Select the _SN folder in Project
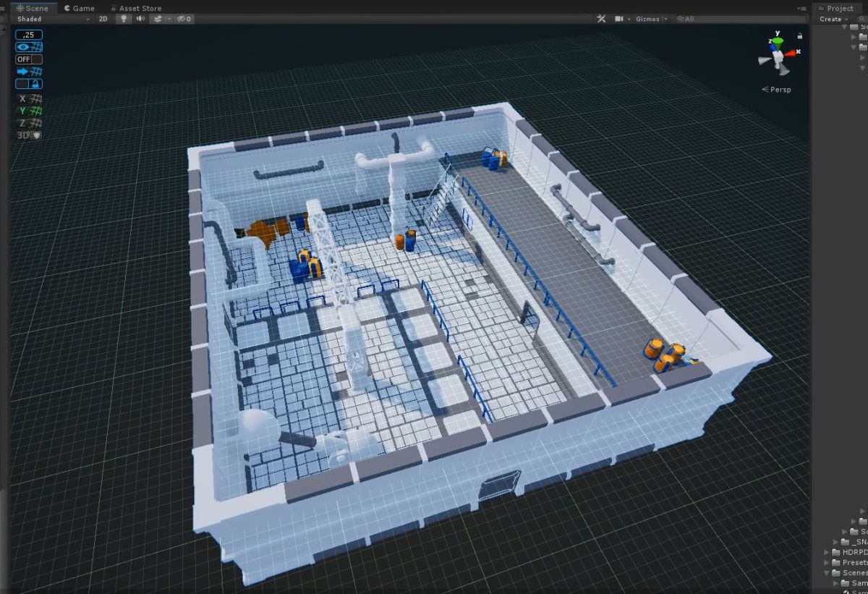Viewport: 868px width, 594px height. tap(854, 542)
